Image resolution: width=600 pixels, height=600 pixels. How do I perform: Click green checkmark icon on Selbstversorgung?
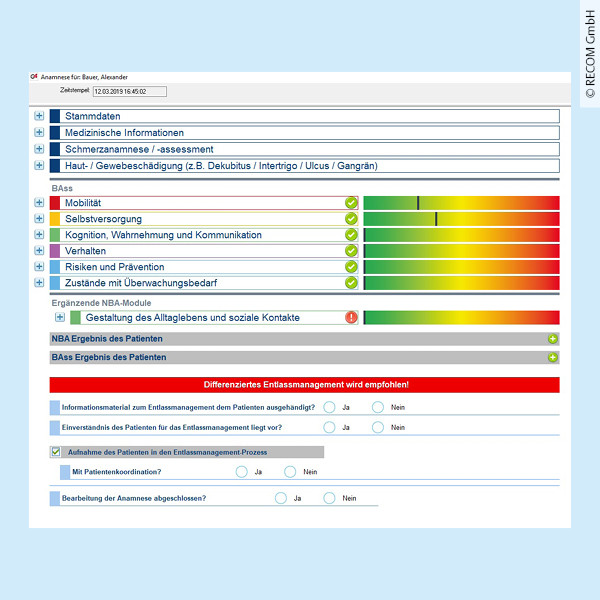click(351, 218)
